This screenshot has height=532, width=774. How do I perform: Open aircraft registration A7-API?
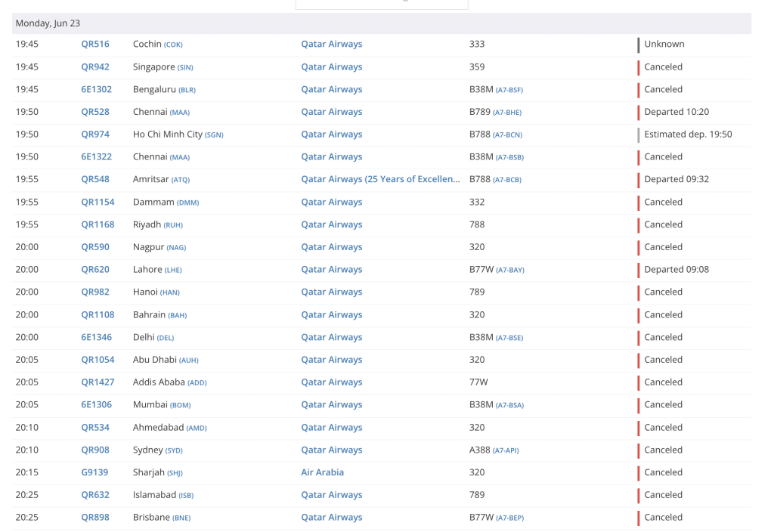[x=506, y=450]
